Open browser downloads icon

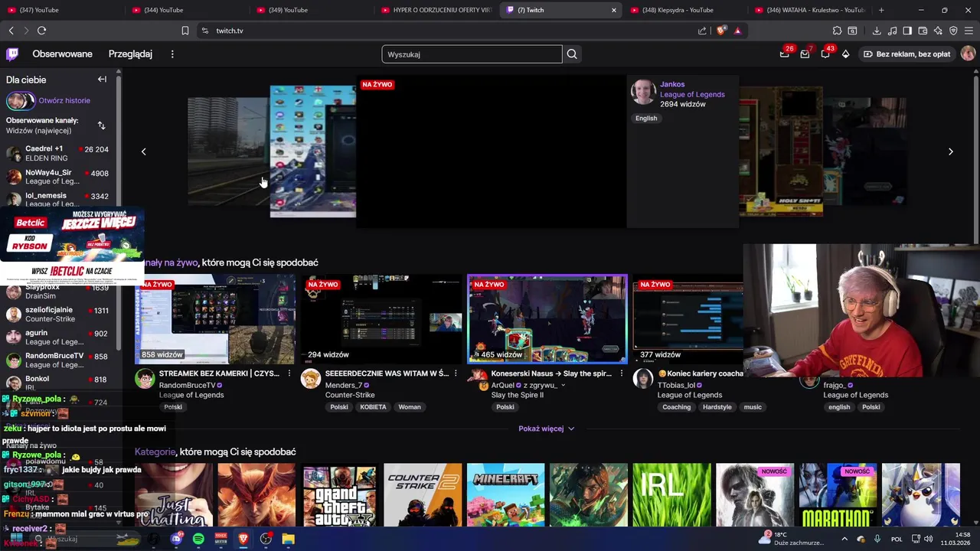[x=877, y=31]
